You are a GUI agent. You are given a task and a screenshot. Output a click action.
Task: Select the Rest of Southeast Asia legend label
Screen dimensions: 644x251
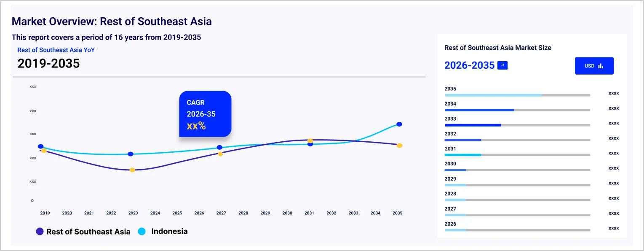pyautogui.click(x=88, y=232)
